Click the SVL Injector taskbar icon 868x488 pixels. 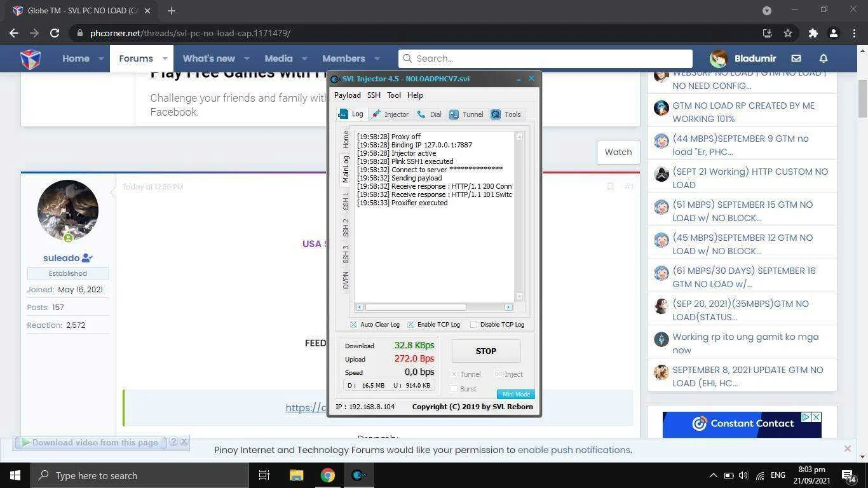pyautogui.click(x=358, y=475)
